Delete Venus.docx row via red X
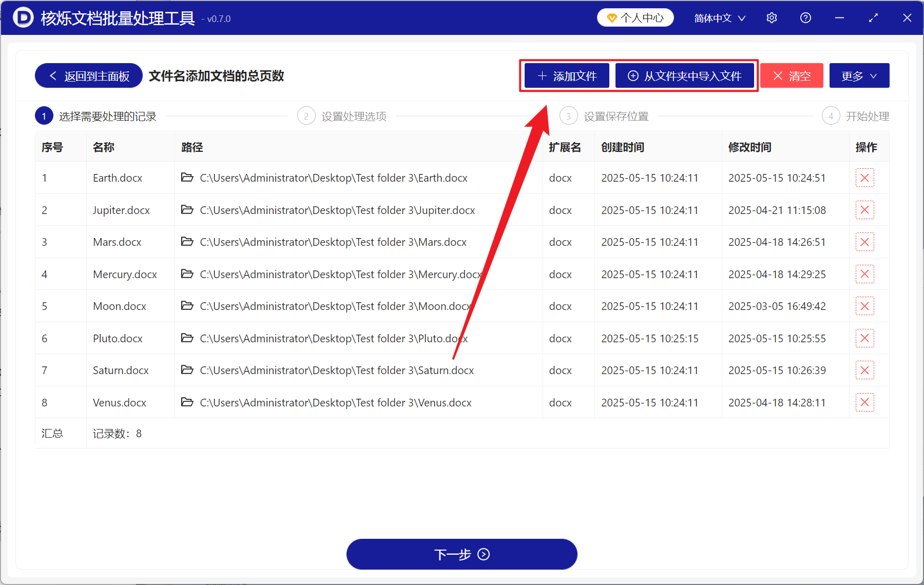Screen dimensions: 924x585 click(x=864, y=402)
